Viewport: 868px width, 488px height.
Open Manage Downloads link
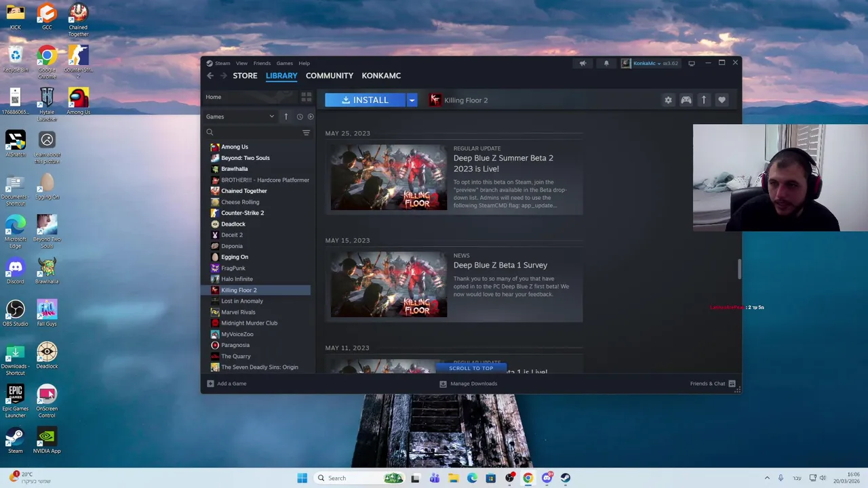click(473, 384)
